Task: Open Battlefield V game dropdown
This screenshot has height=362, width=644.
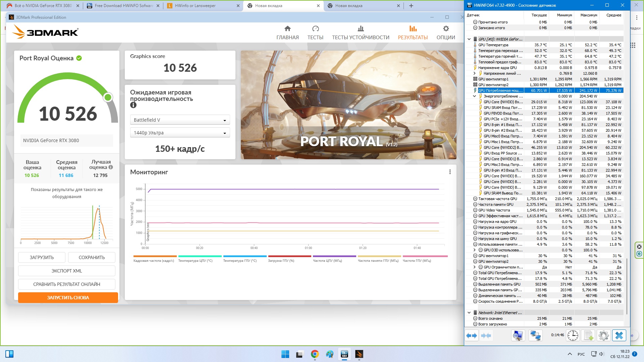Action: pos(180,120)
